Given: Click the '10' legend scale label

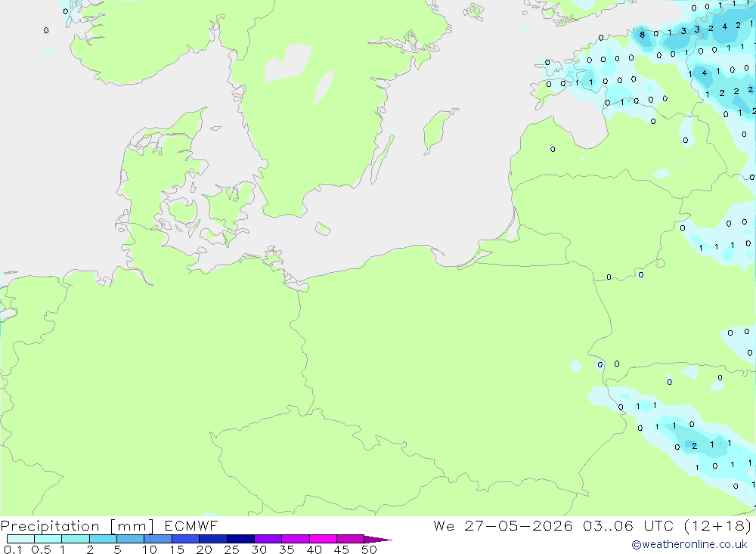Looking at the screenshot, I should (150, 549).
